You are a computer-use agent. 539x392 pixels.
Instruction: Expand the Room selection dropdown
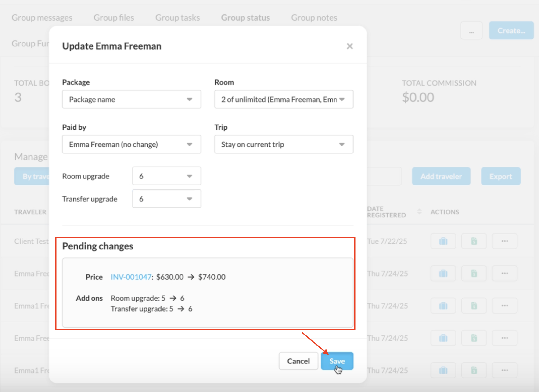(x=284, y=99)
